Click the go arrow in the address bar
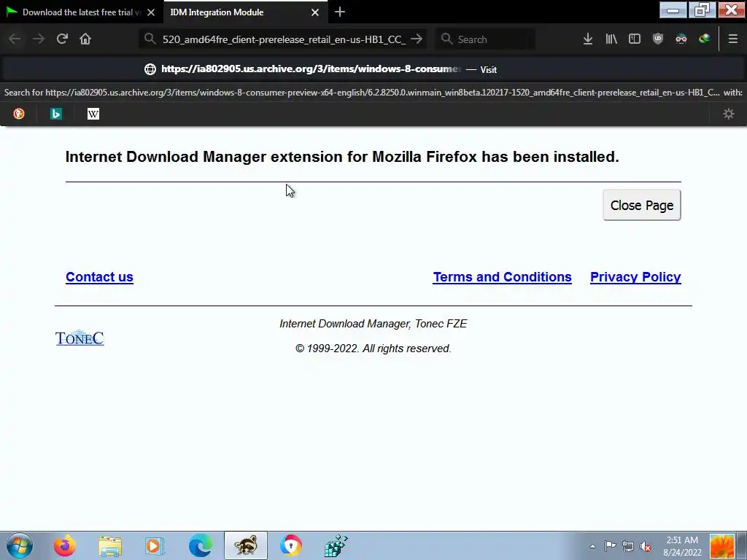 [x=417, y=39]
